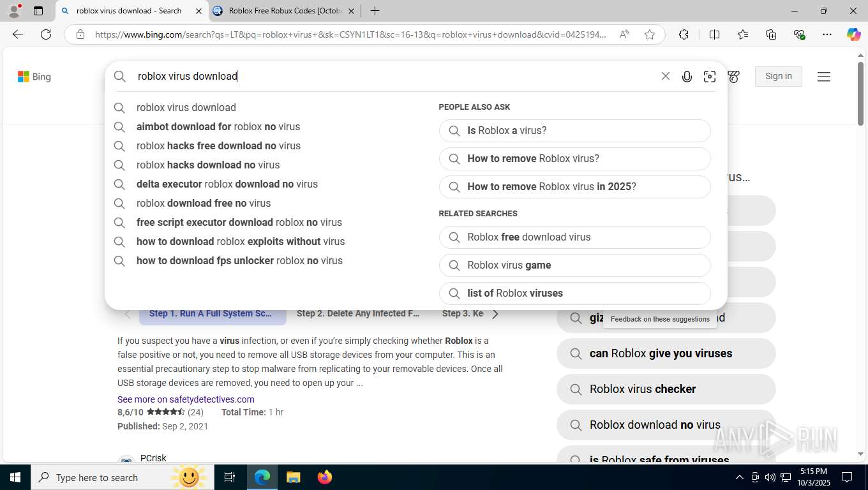
Task: Choose first suggestion roblox virus download
Action: click(186, 107)
